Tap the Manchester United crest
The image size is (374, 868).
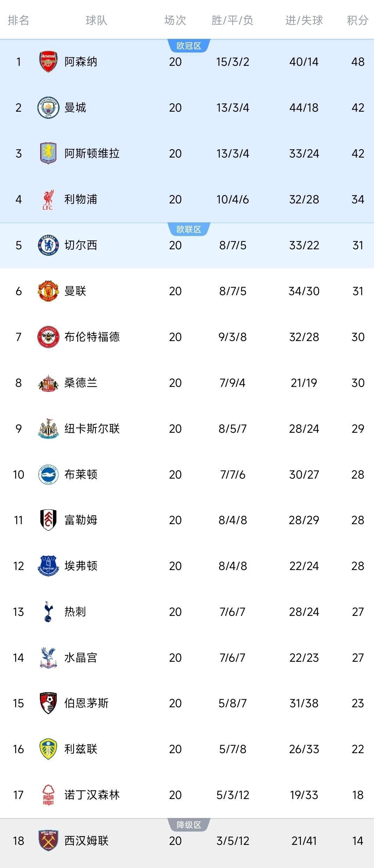[x=48, y=291]
